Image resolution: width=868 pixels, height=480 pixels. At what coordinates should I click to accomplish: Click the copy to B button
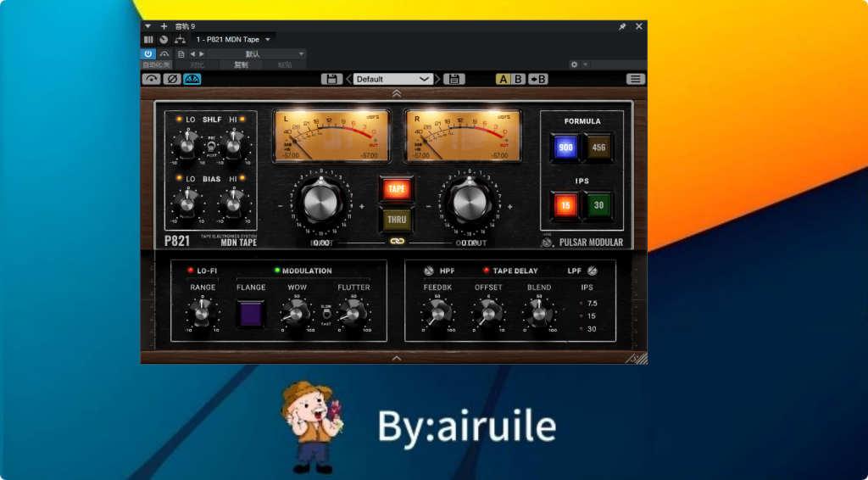tap(538, 79)
